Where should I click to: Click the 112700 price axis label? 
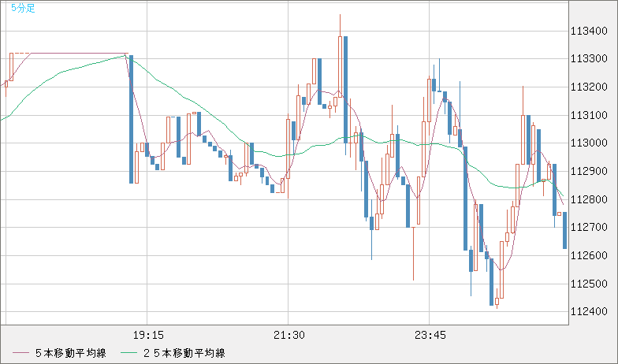589,227
